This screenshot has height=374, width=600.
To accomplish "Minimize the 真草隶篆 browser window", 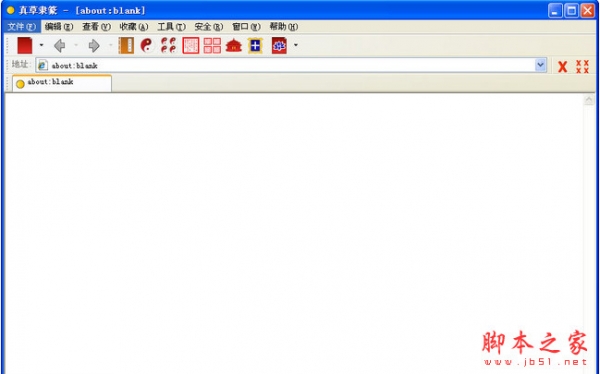I will [x=555, y=11].
